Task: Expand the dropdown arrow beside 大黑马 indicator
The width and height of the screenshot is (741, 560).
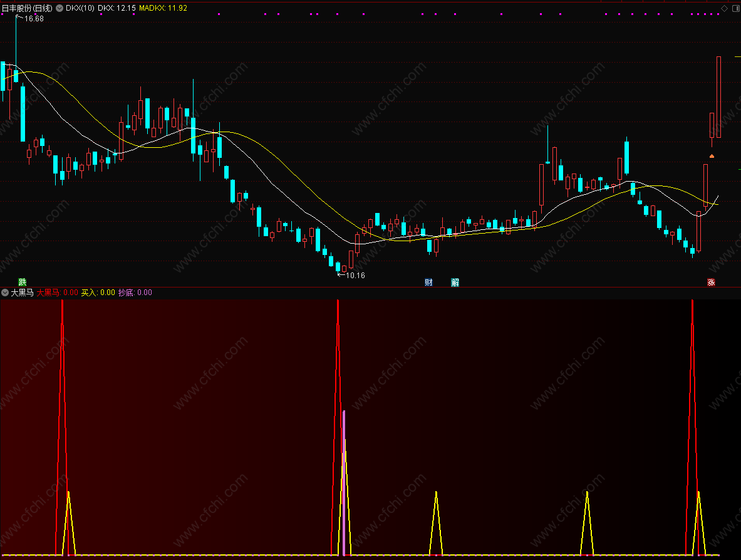Action: pos(5,293)
